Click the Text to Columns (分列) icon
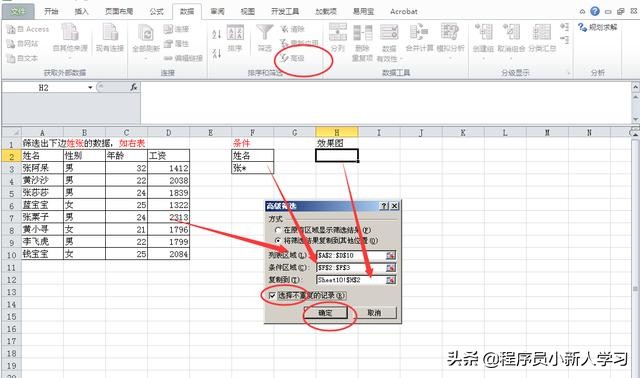Screen dimensions: 640x378 338,32
